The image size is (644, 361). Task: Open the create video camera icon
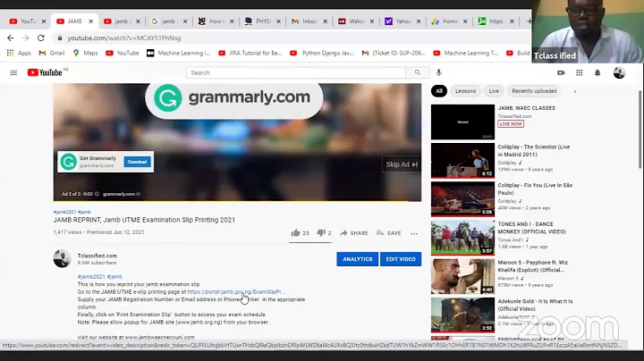click(x=561, y=72)
